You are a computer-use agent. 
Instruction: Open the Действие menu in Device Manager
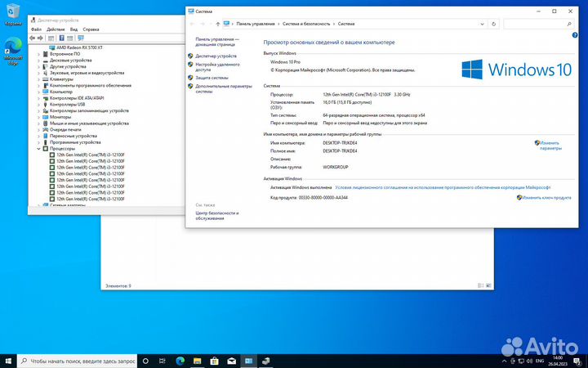[56, 29]
